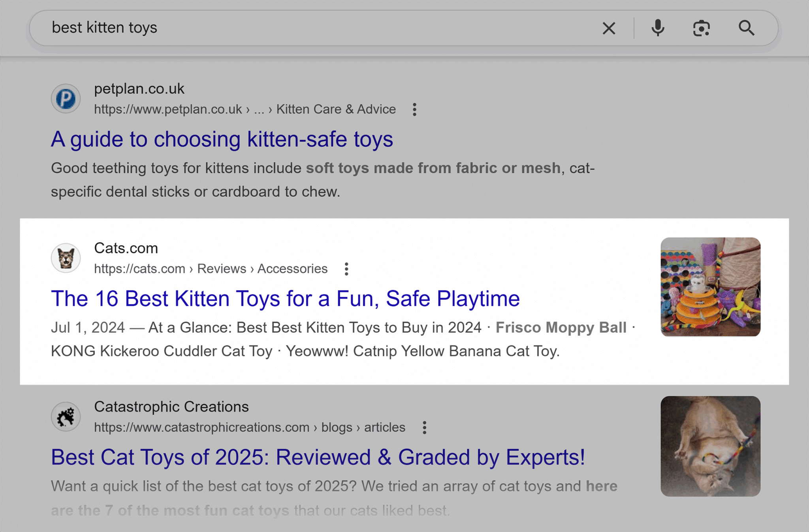This screenshot has height=532, width=809.
Task: Clear the search box with the X icon
Action: click(609, 28)
